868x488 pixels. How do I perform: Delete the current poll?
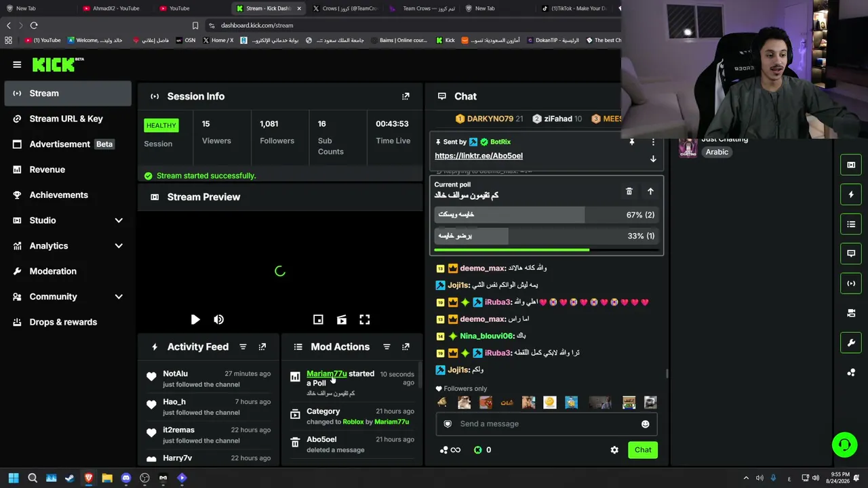pyautogui.click(x=629, y=191)
